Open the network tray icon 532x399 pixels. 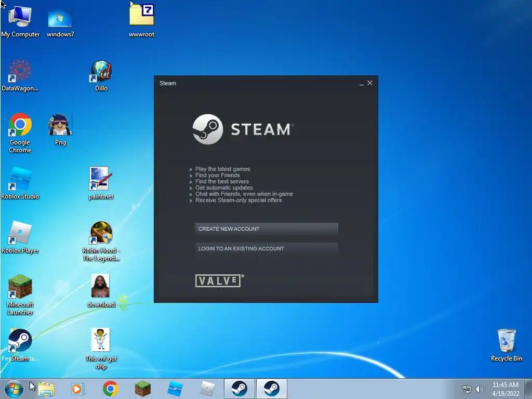coord(467,389)
